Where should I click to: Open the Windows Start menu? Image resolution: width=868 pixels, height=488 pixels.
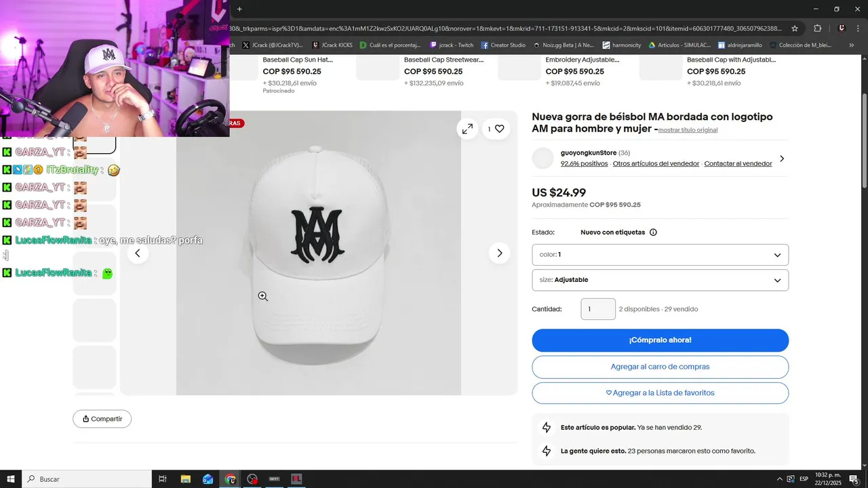(x=11, y=479)
